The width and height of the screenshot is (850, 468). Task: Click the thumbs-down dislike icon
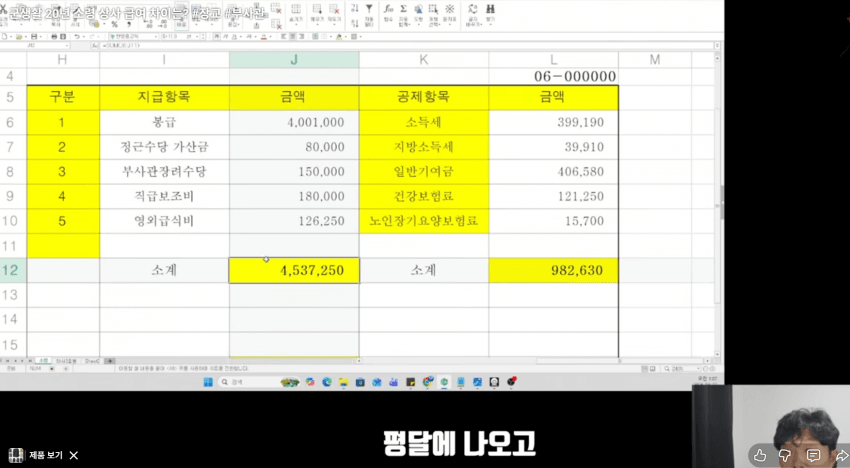coord(785,456)
